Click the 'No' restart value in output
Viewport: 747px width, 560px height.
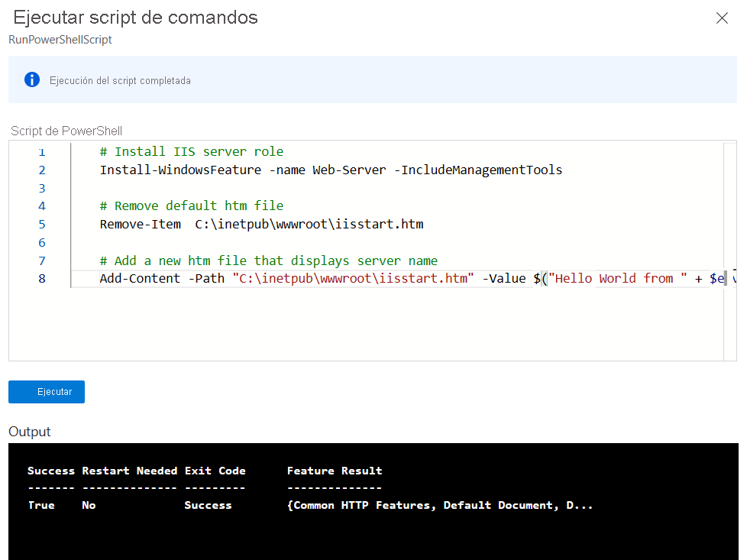(89, 505)
